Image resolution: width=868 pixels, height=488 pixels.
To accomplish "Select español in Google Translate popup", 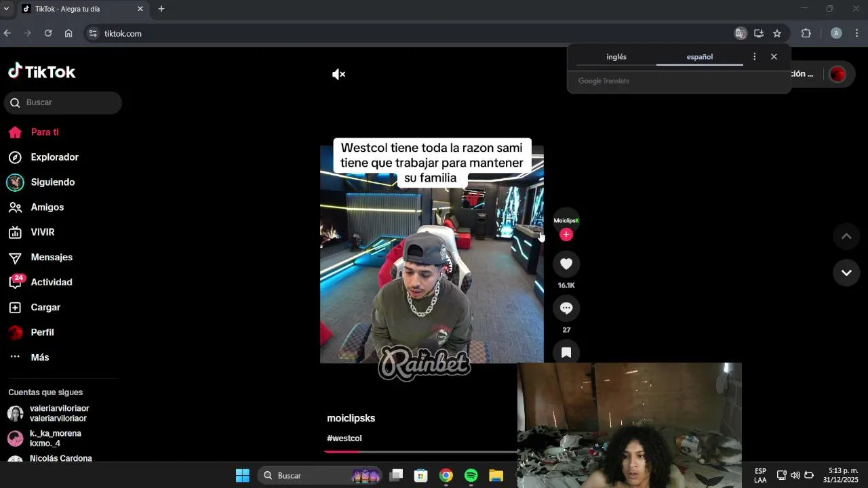I will [700, 57].
